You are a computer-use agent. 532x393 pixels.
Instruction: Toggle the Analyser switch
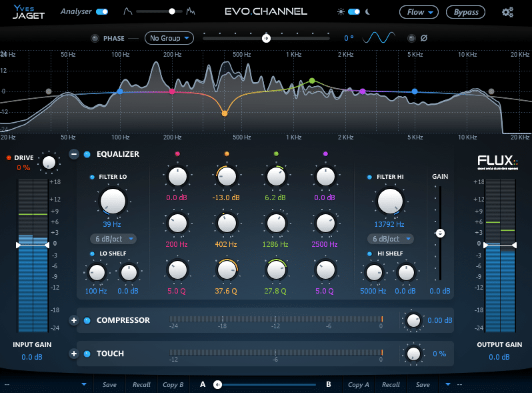point(102,12)
